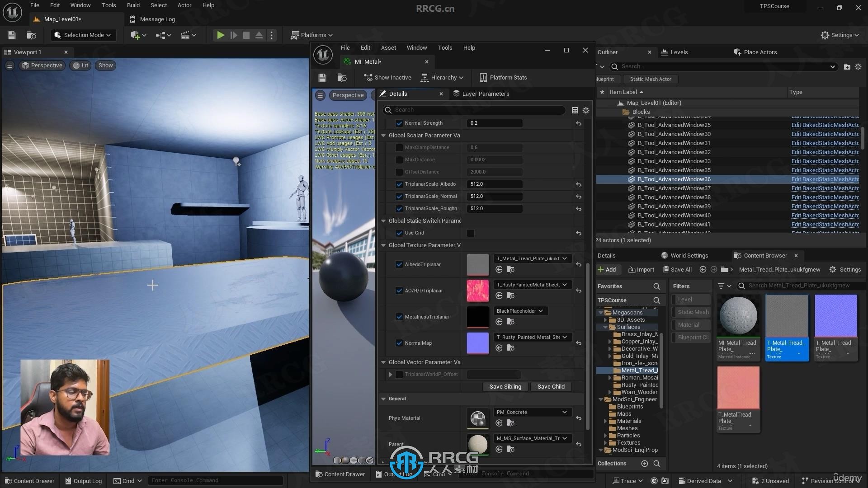
Task: Open the World Settings tab
Action: [x=689, y=255]
